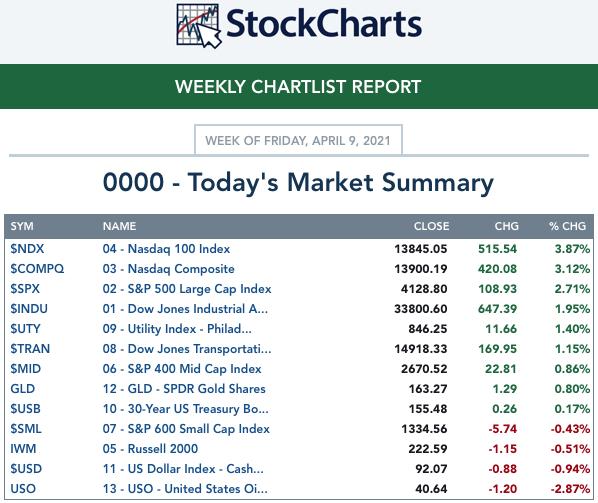This screenshot has width=598, height=503.
Task: Sort table by % CHG column header
Action: pyautogui.click(x=567, y=226)
